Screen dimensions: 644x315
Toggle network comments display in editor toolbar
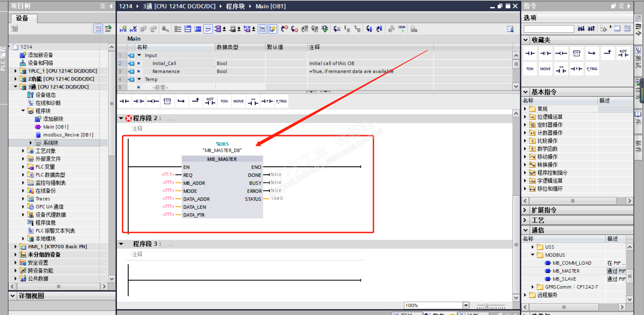point(262,29)
